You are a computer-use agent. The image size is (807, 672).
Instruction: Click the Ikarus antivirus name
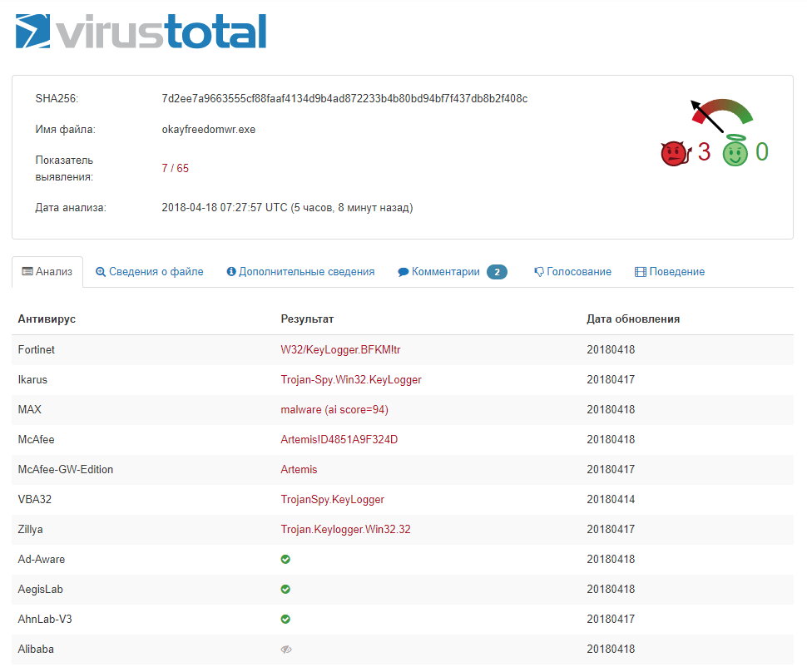click(x=32, y=380)
